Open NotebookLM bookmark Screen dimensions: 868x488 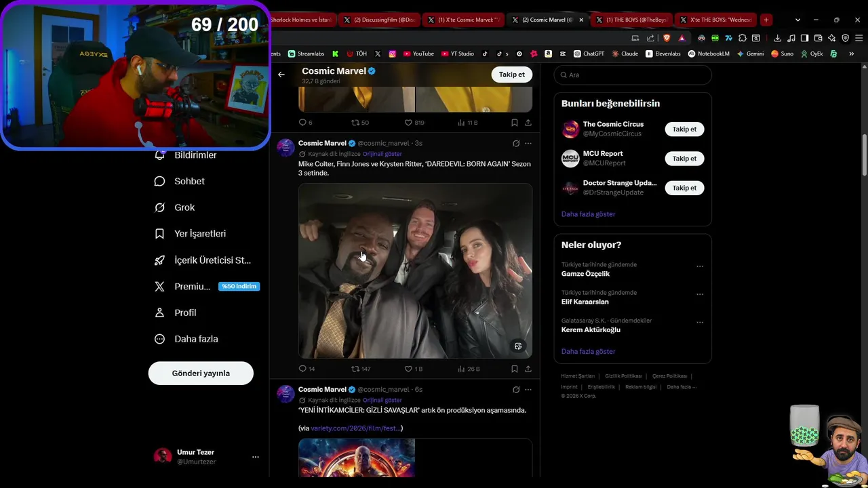tap(709, 54)
